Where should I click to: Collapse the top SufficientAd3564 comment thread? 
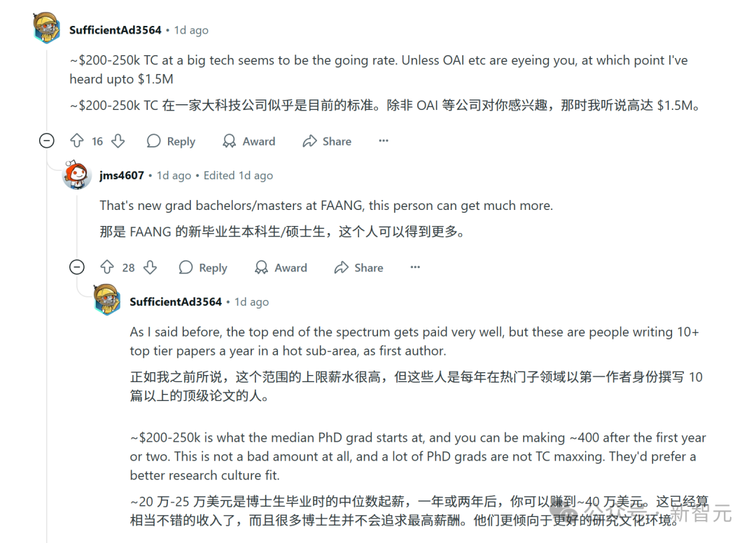point(47,141)
